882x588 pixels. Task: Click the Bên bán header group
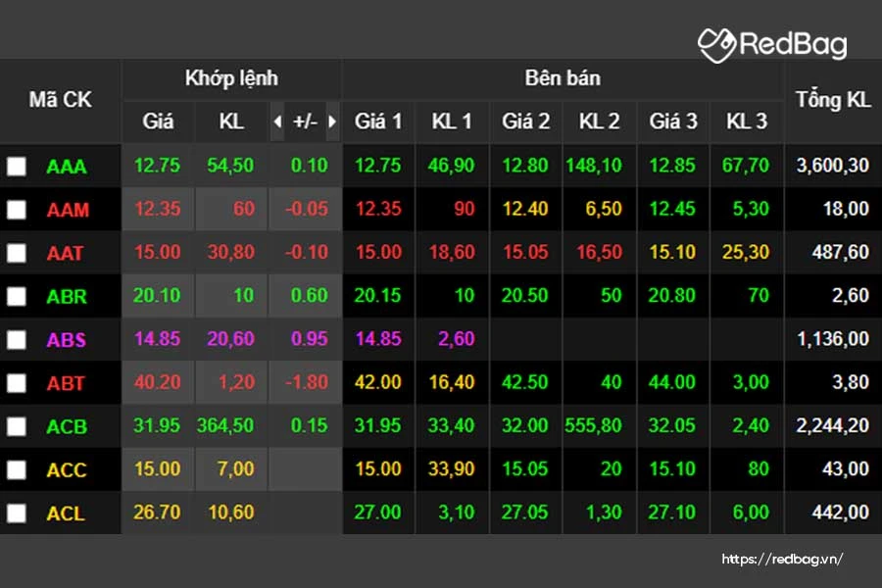[x=563, y=78]
